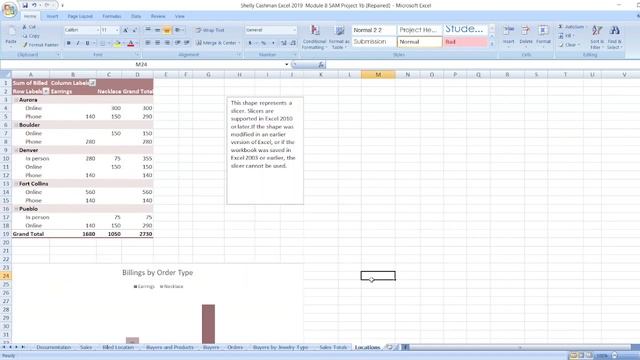640x360 pixels.
Task: Open the Name Box dropdown arrow
Action: [x=287, y=64]
